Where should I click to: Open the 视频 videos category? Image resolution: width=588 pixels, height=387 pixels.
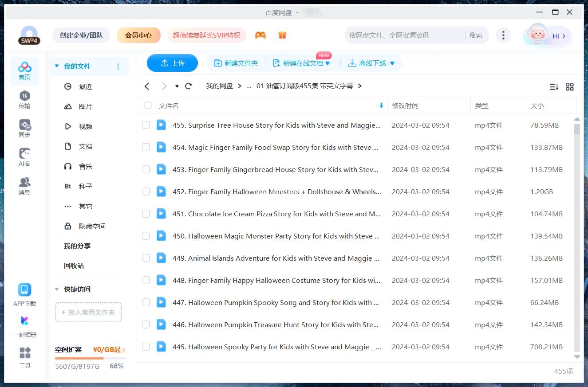coord(85,126)
